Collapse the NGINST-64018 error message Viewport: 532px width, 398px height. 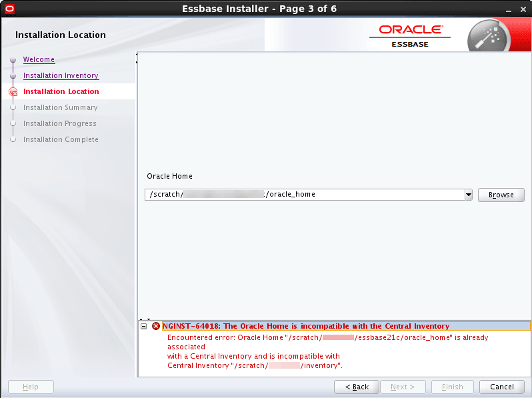pyautogui.click(x=144, y=326)
